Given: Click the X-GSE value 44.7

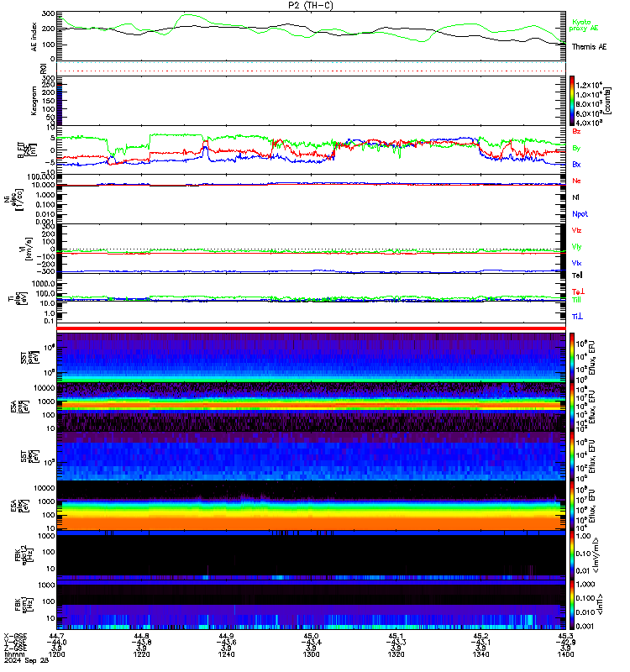Looking at the screenshot, I should (x=56, y=636).
